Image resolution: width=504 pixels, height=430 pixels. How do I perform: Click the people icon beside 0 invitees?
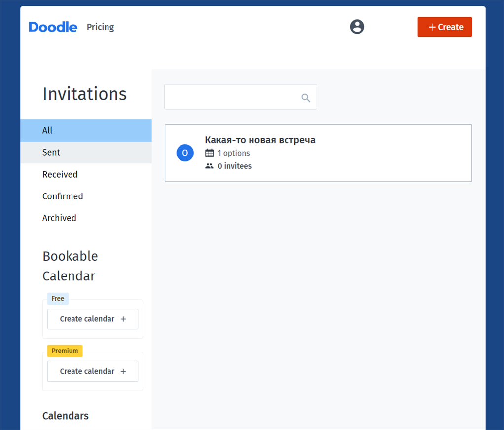[x=209, y=166]
